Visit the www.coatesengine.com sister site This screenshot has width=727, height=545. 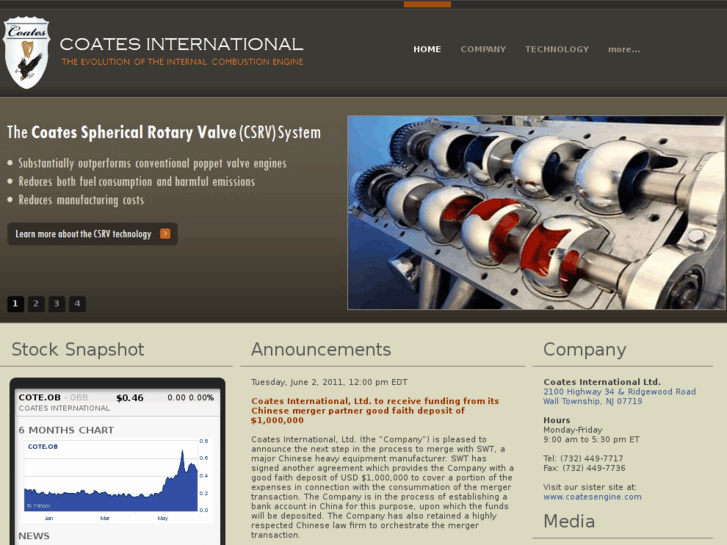(592, 497)
